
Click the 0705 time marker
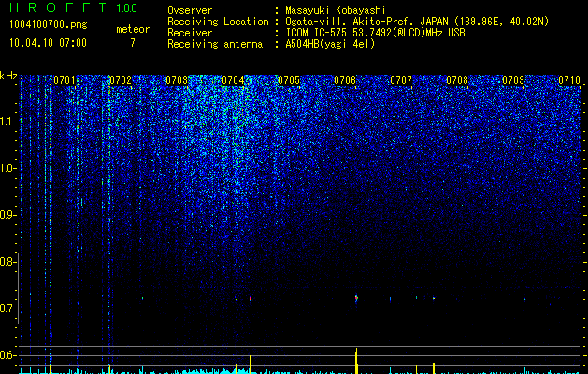(x=288, y=80)
